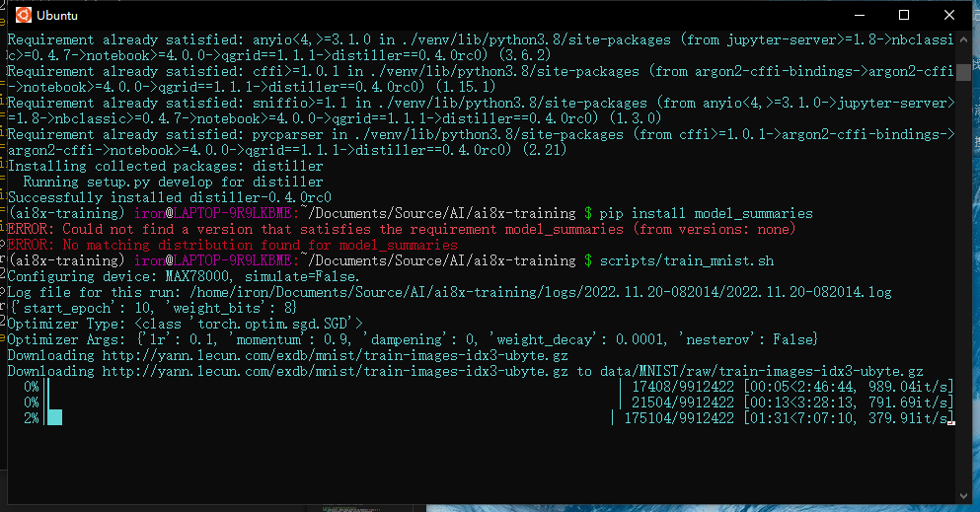Screen dimensions: 980x512
Task: Click 'data/MNIST/raw/train-images-idx3-ubyte.gz' destination path
Action: (x=761, y=372)
